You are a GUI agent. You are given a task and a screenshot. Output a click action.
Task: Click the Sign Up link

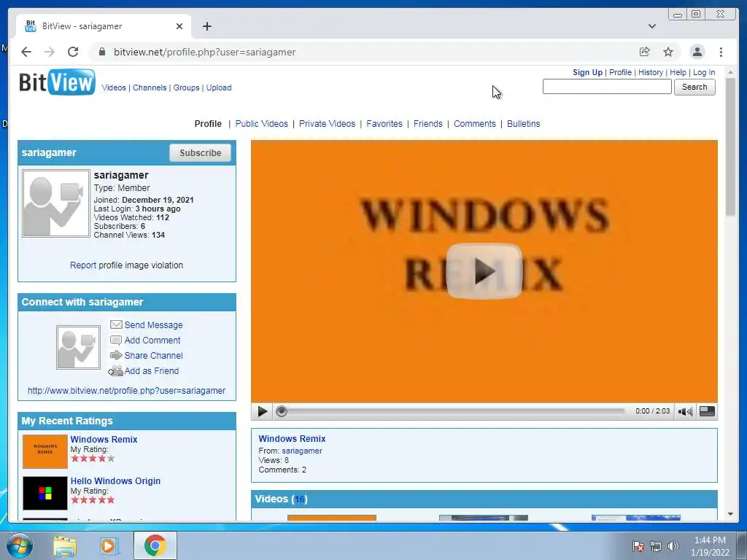click(x=587, y=72)
